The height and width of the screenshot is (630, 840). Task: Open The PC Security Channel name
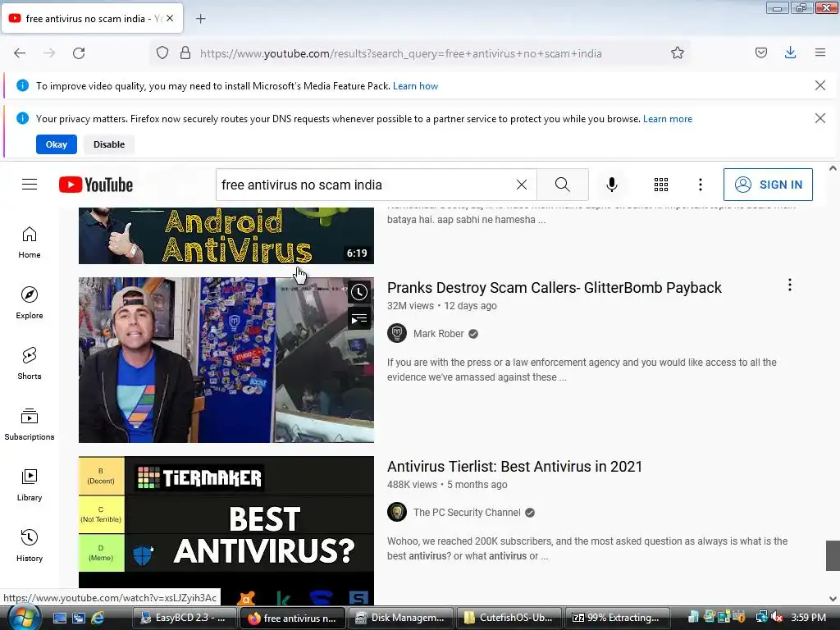(467, 513)
